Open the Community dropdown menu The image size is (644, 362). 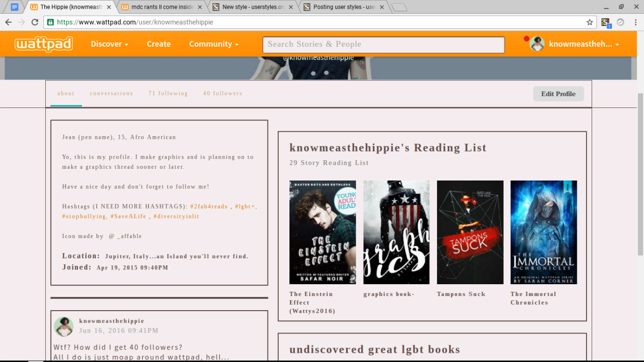(x=213, y=44)
